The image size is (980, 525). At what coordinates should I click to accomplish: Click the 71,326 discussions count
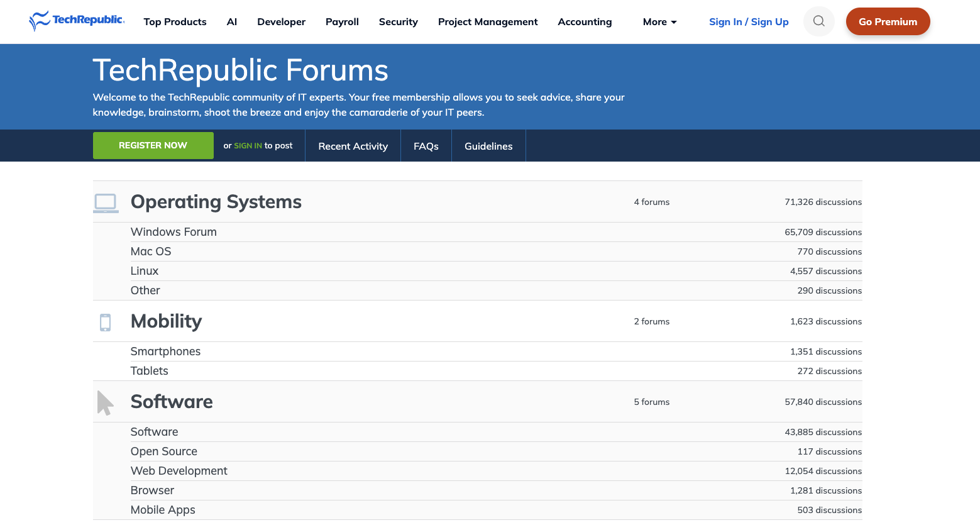[x=823, y=202]
